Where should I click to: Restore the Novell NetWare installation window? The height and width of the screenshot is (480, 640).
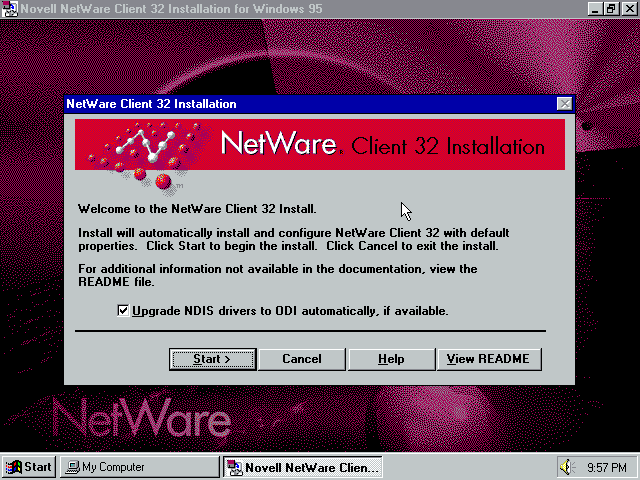coord(611,9)
